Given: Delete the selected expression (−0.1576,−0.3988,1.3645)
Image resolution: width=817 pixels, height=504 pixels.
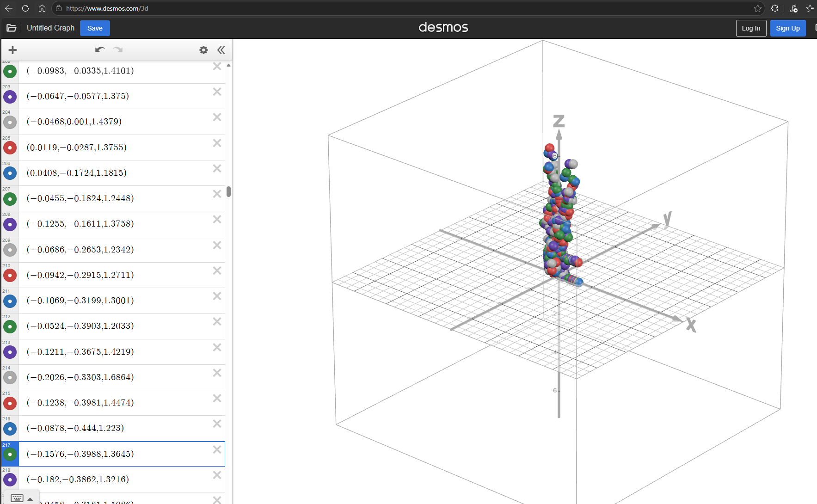Looking at the screenshot, I should [x=217, y=449].
